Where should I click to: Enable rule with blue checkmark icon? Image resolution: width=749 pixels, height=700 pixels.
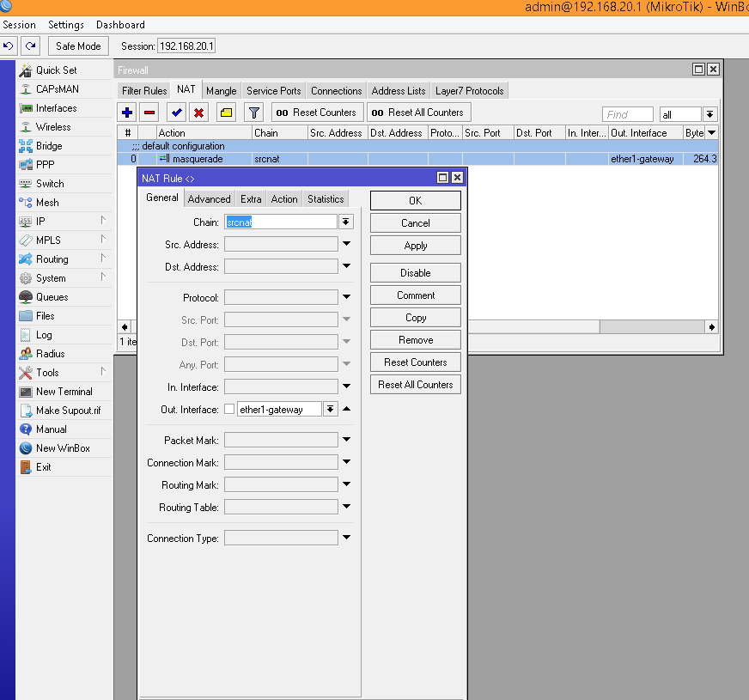(x=177, y=113)
